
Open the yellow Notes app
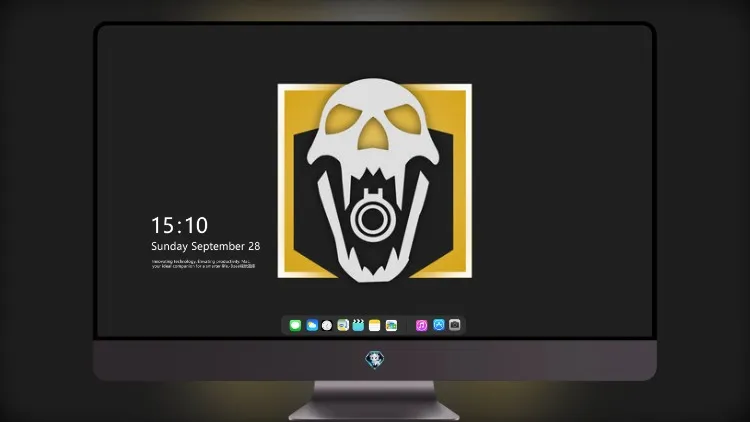click(x=375, y=325)
